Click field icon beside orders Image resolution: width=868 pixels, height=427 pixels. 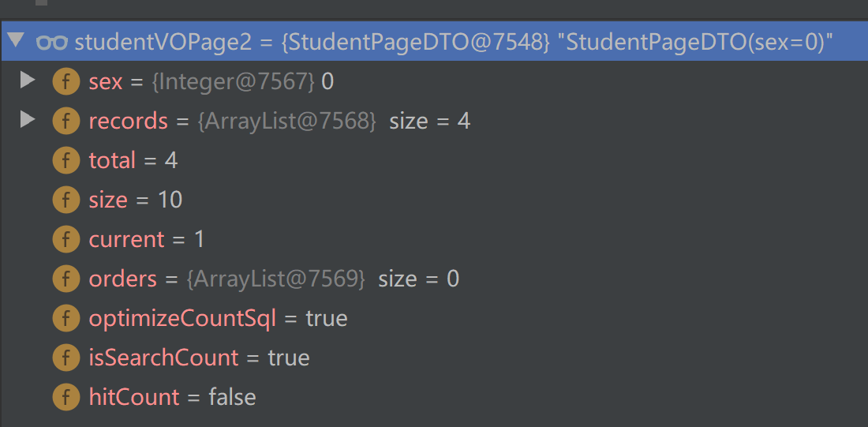tap(65, 279)
